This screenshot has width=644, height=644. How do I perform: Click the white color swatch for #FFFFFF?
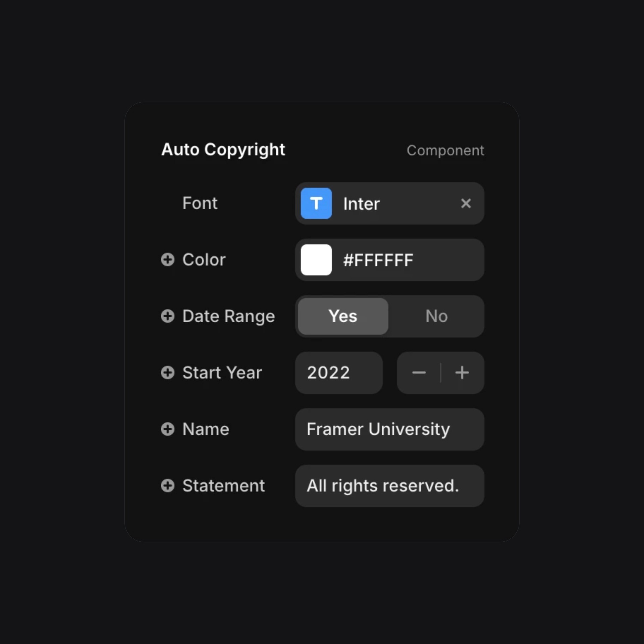click(x=316, y=260)
